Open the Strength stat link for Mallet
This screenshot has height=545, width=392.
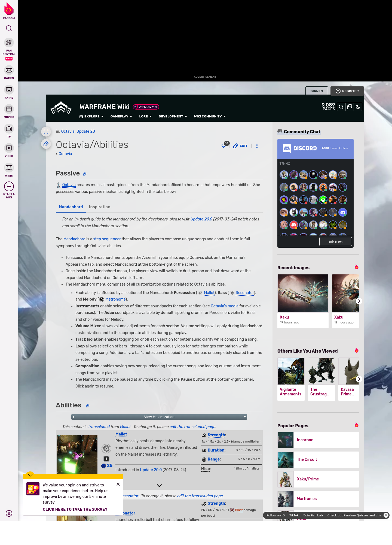pos(216,435)
